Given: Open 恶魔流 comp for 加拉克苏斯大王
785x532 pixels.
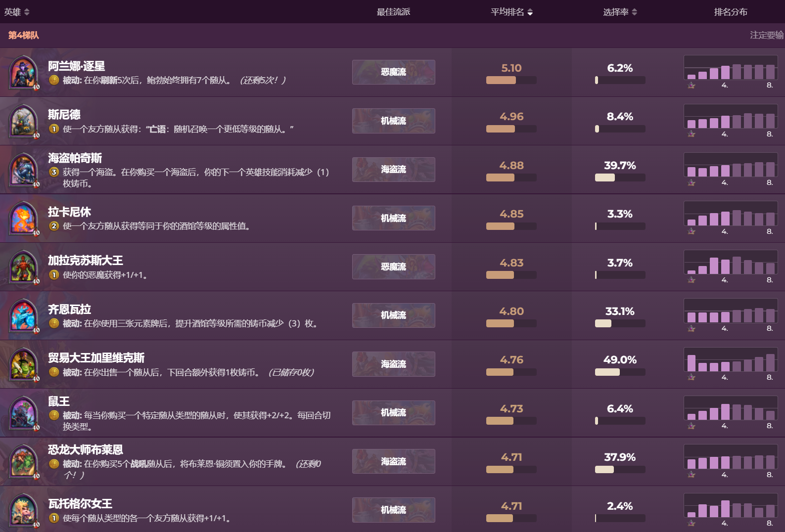Looking at the screenshot, I should [x=394, y=267].
